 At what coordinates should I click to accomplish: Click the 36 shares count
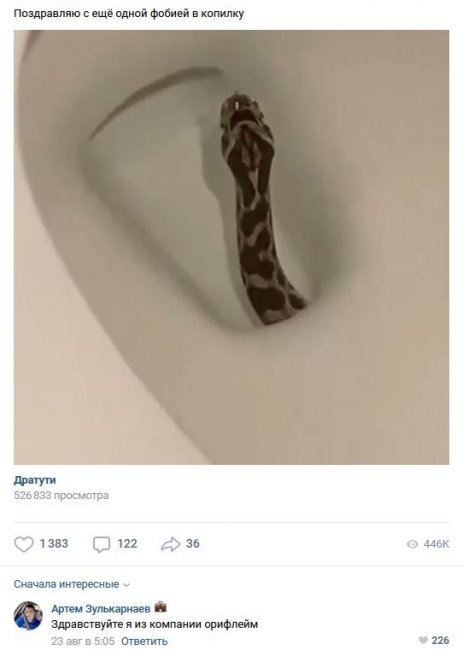point(193,544)
